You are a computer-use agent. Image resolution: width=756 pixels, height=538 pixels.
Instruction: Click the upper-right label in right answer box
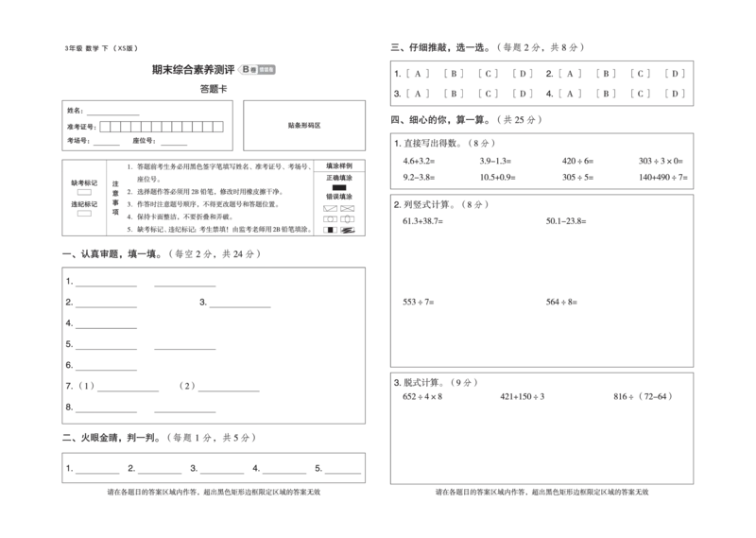coord(565,220)
